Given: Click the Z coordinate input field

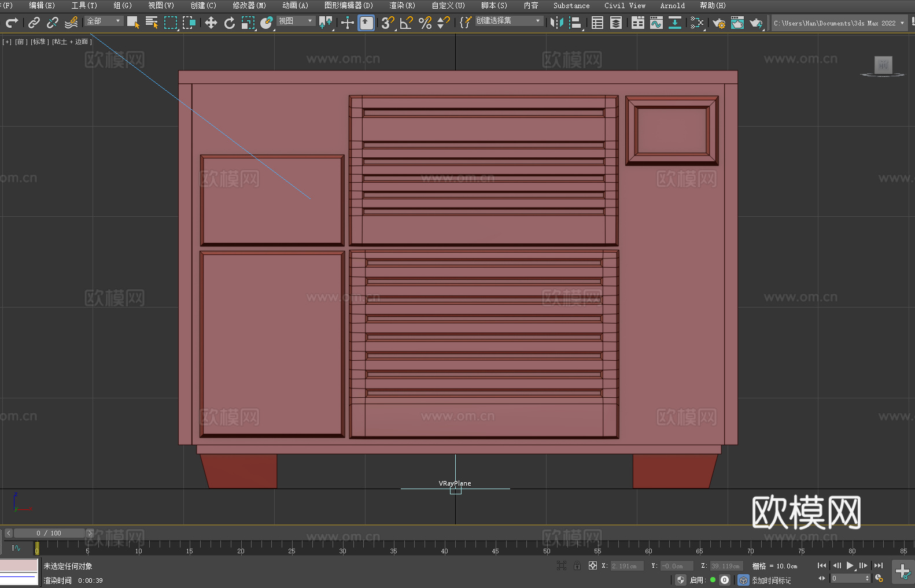Looking at the screenshot, I should pos(726,566).
